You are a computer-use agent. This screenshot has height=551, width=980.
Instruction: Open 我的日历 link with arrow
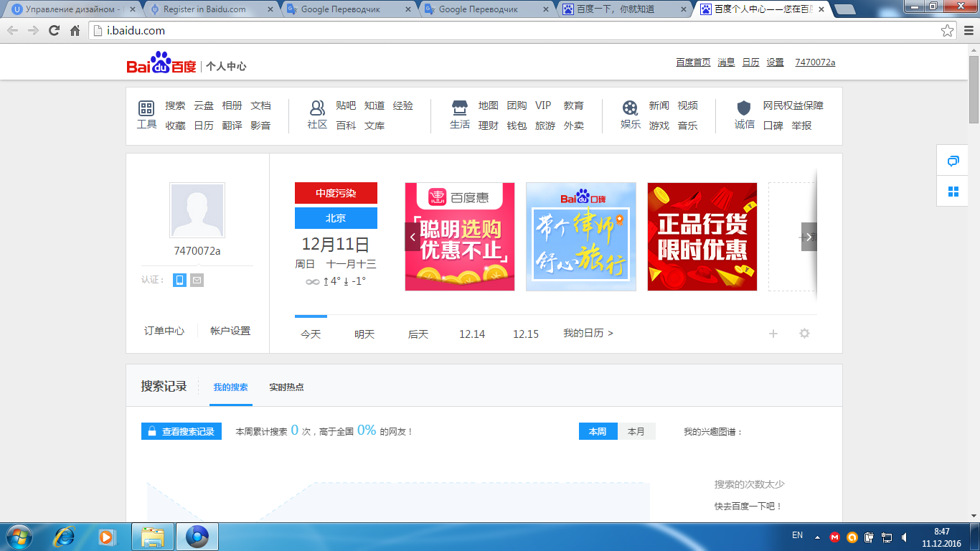[588, 334]
